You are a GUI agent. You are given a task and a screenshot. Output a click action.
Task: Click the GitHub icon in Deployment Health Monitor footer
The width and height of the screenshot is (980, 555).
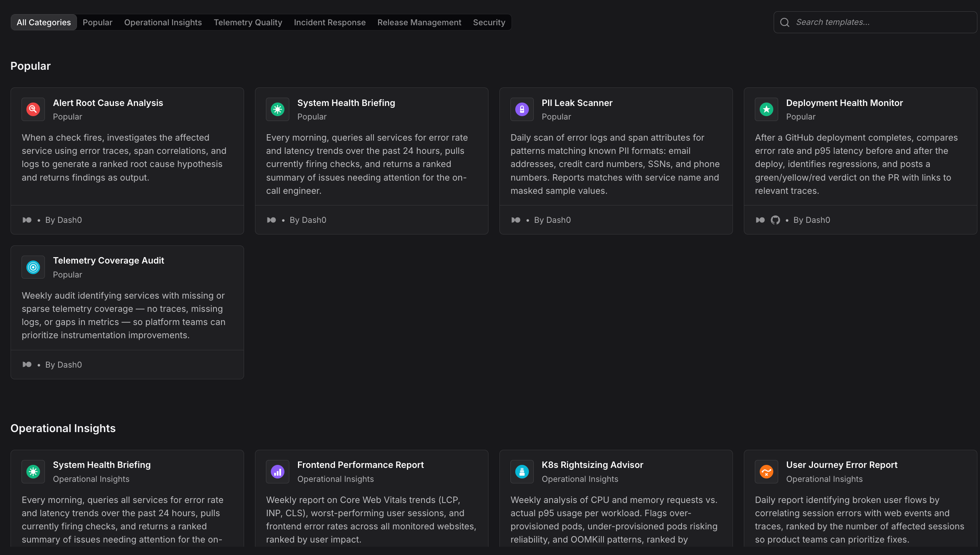(x=775, y=220)
